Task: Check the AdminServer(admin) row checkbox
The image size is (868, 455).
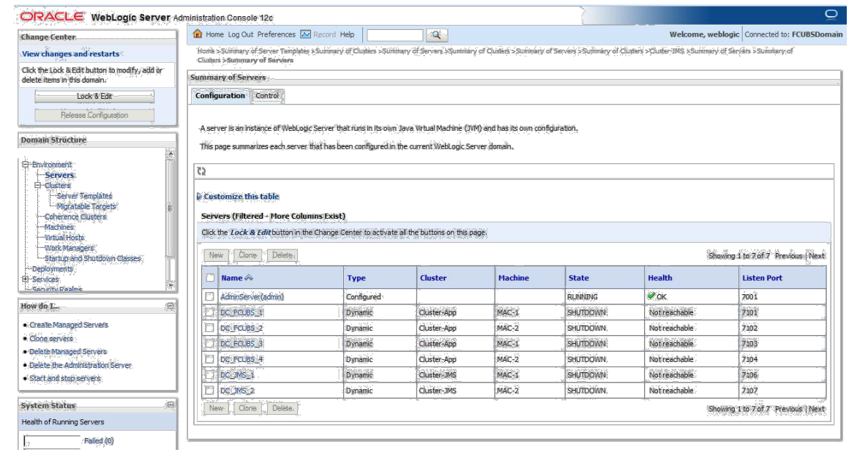Action: tap(210, 297)
